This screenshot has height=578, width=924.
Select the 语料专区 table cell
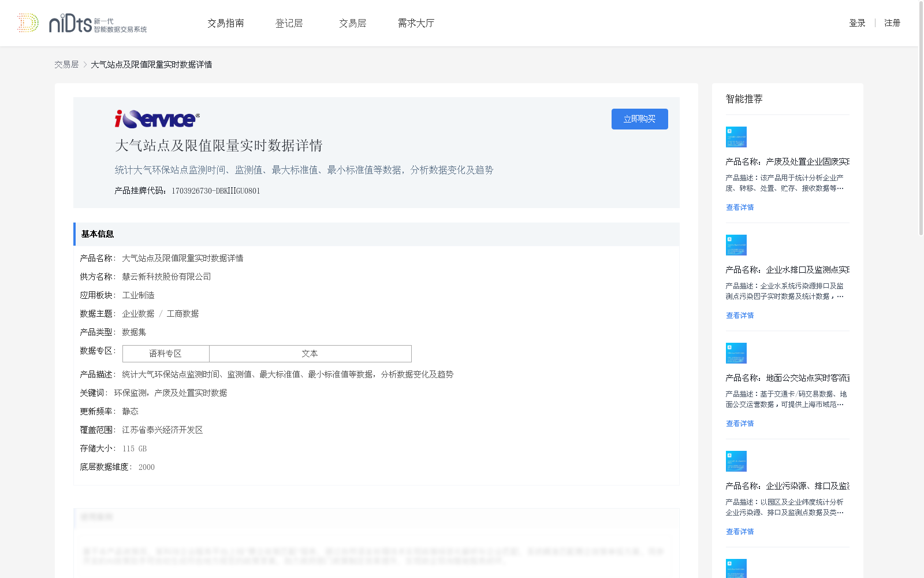tap(166, 354)
